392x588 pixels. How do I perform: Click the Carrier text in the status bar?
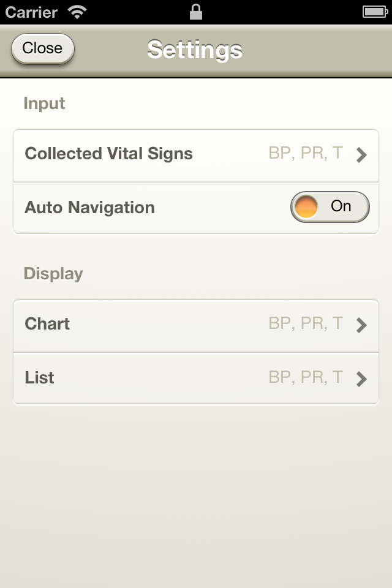tap(31, 12)
